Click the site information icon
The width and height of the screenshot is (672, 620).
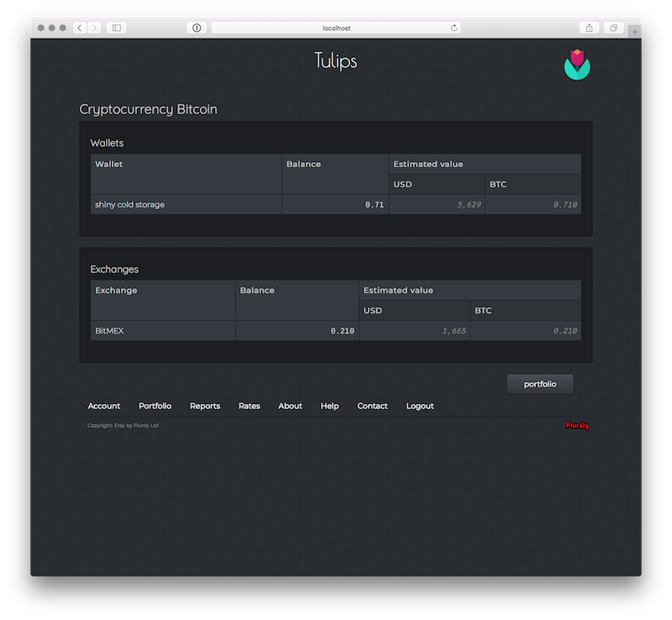(197, 28)
